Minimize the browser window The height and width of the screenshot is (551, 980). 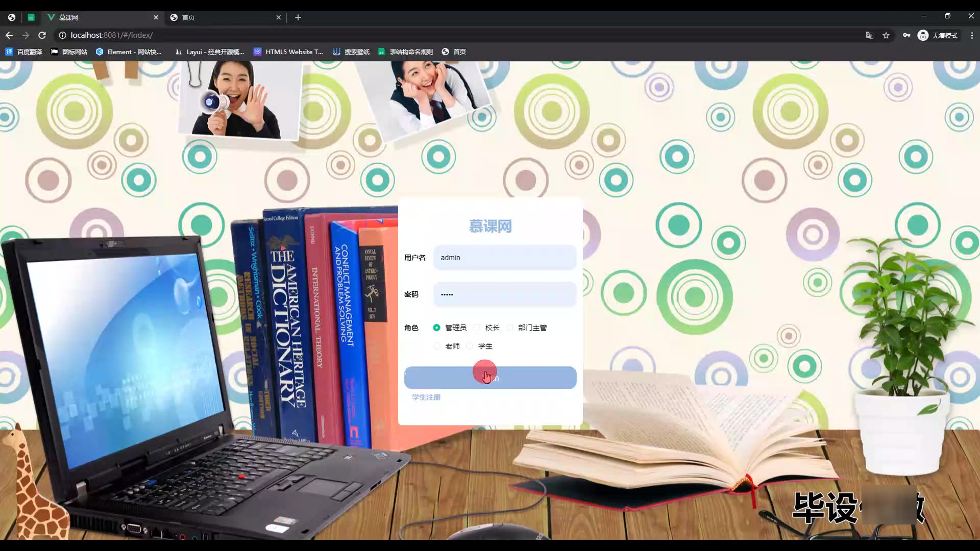(x=924, y=16)
